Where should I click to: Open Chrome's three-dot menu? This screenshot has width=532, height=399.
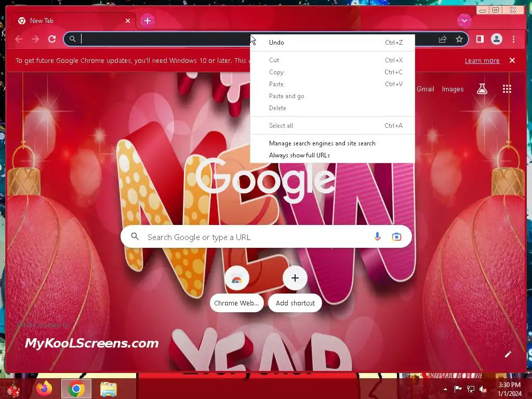point(513,39)
